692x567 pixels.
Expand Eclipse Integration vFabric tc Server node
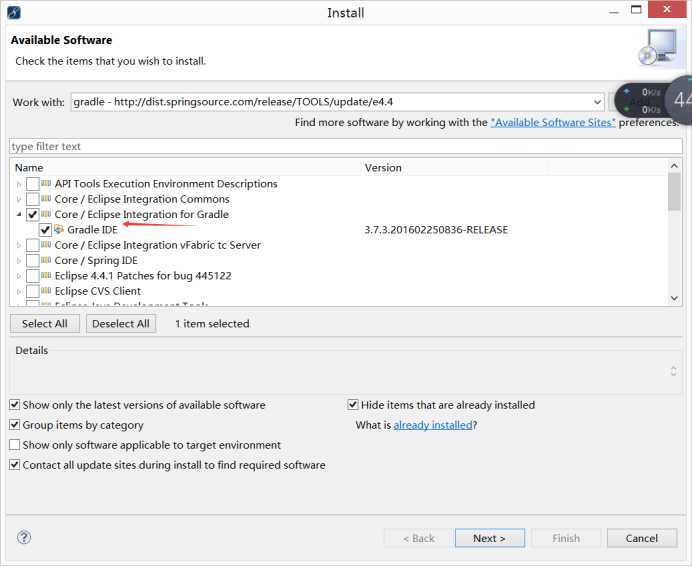pos(19,245)
